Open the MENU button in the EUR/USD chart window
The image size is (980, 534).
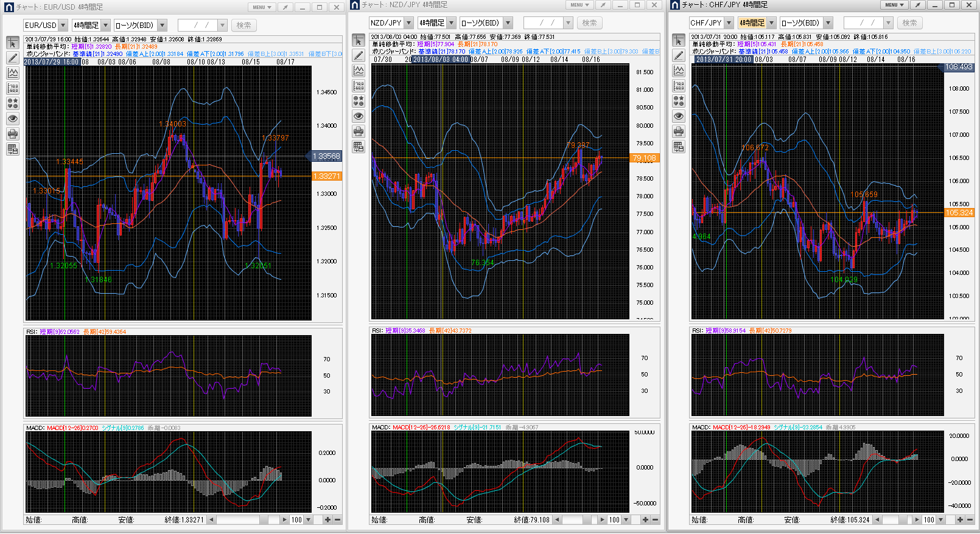point(262,7)
